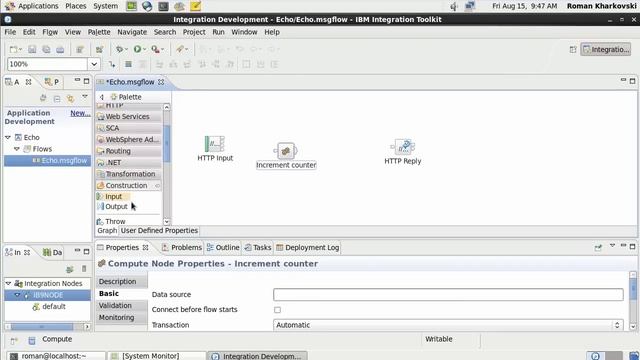Click the New toolbar icon
Viewport: 640px width, 360px height.
[14, 49]
